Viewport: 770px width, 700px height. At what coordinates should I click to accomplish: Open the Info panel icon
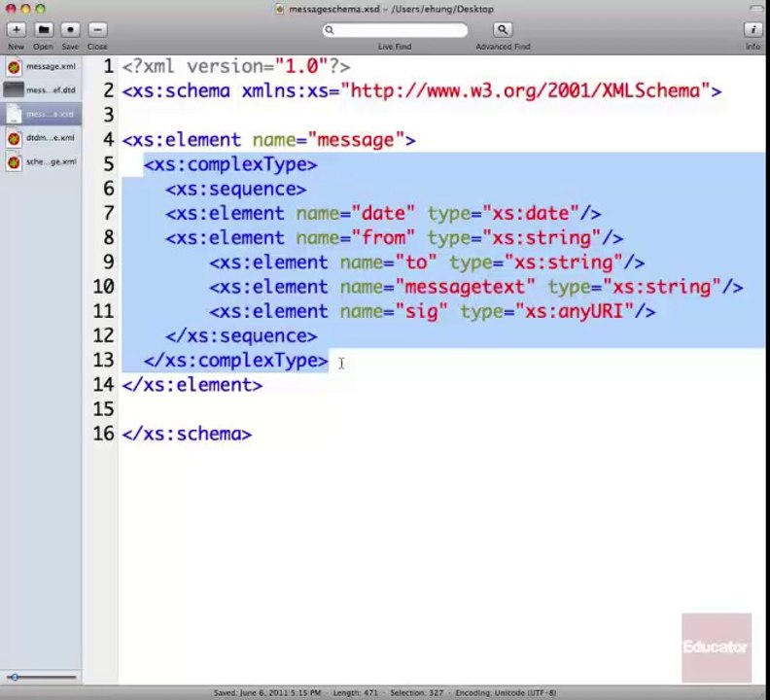(752, 30)
